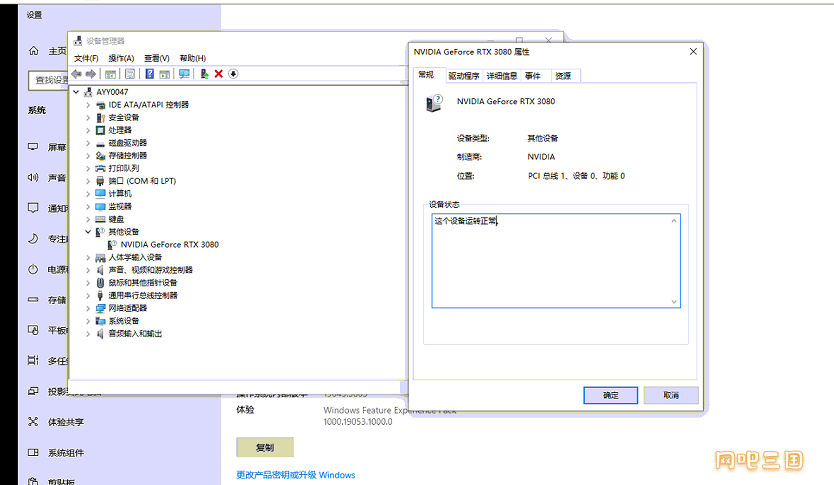Switch to the 资源 tab
This screenshot has width=834, height=485.
pyautogui.click(x=563, y=76)
